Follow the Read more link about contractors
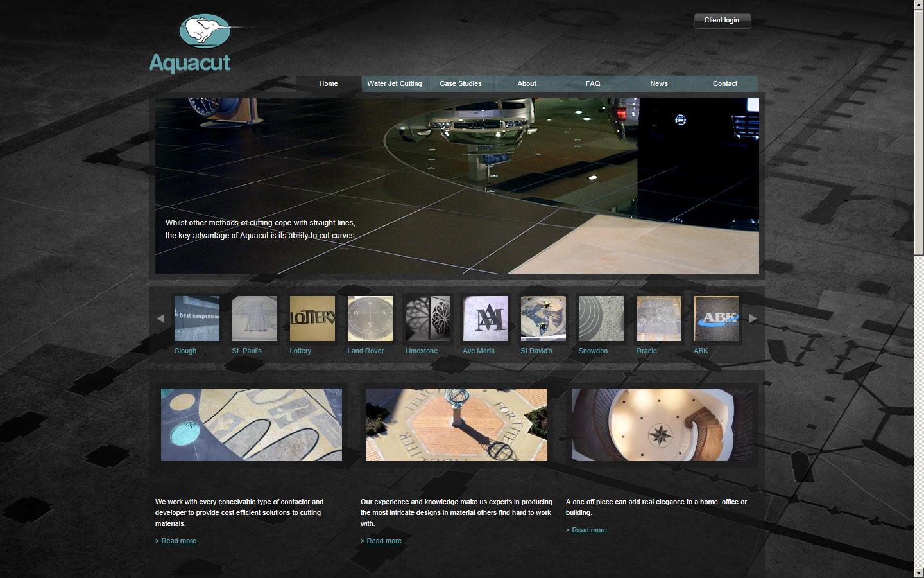Viewport: 924px width, 578px height. [178, 541]
